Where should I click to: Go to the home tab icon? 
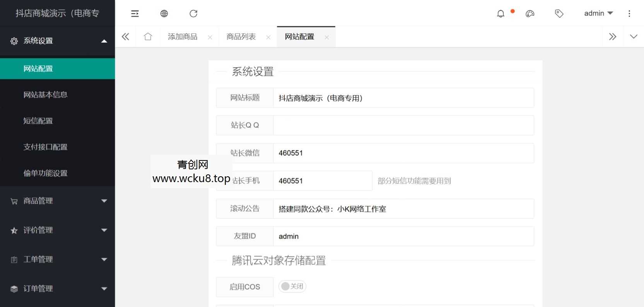pyautogui.click(x=148, y=37)
